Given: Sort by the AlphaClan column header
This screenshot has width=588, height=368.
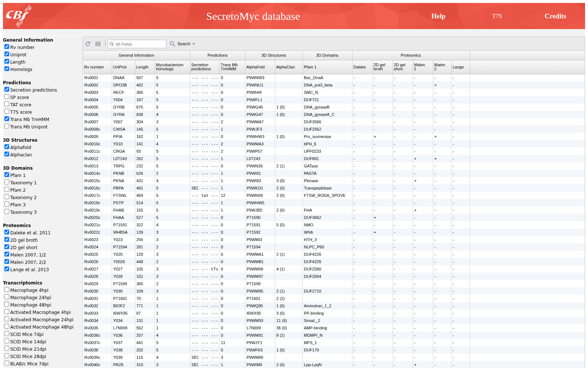Looking at the screenshot, I should click(288, 67).
